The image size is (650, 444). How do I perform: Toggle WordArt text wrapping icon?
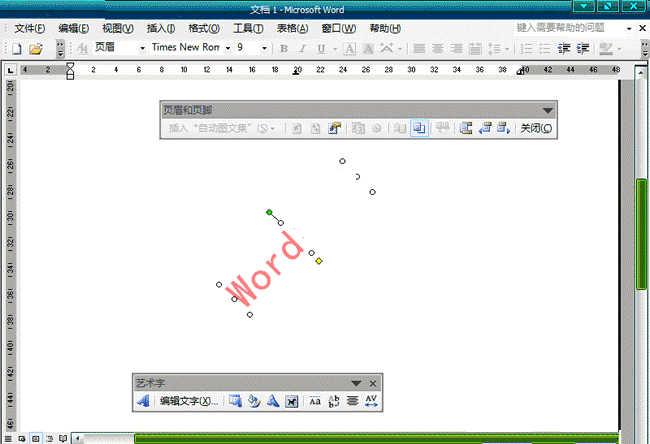click(x=292, y=401)
